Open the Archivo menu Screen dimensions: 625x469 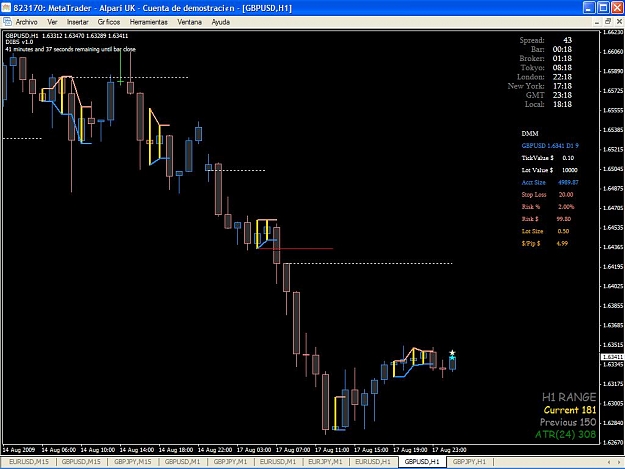(26, 22)
